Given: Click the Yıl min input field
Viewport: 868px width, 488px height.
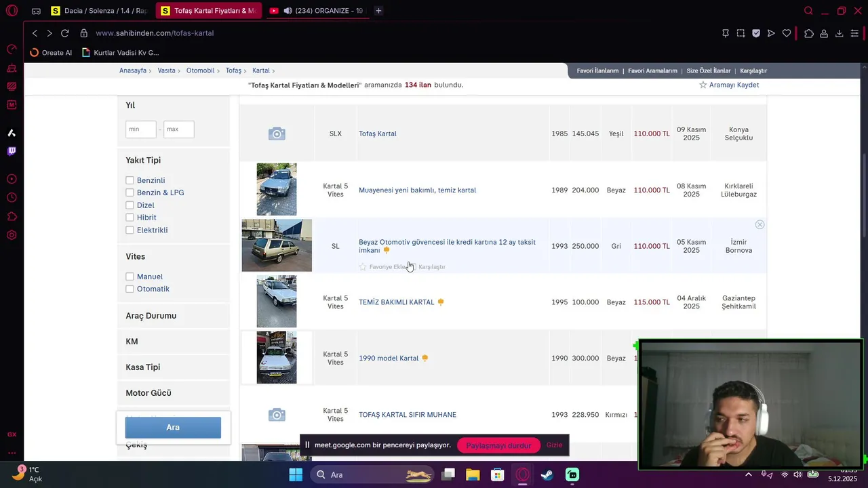Looking at the screenshot, I should [x=141, y=129].
